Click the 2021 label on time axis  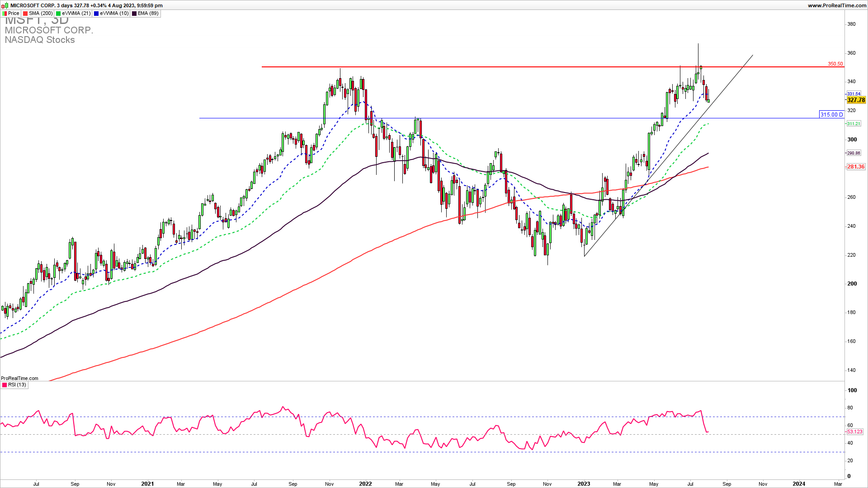[147, 484]
